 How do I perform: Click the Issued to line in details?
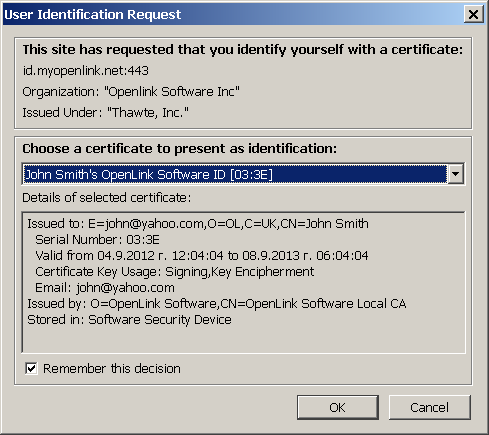[198, 224]
